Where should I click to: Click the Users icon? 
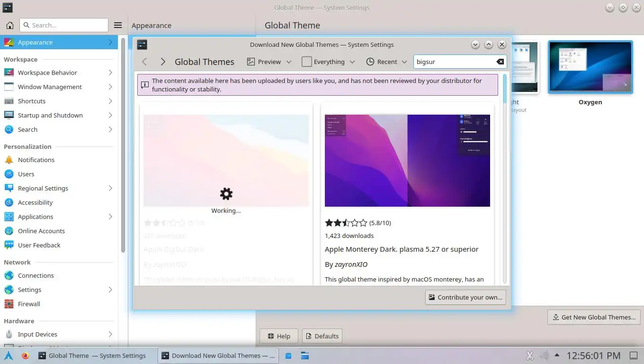pos(9,174)
